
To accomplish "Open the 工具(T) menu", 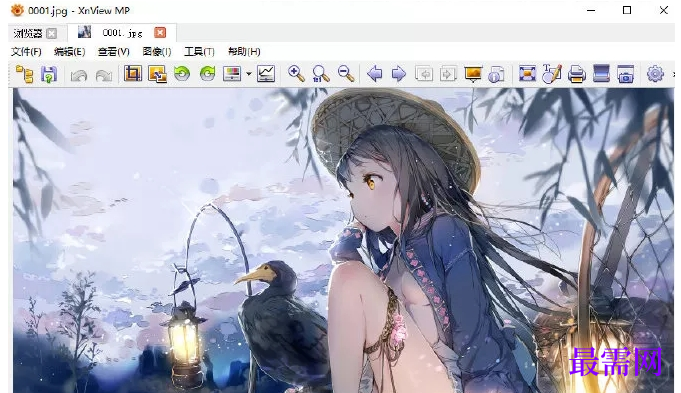I will [199, 52].
